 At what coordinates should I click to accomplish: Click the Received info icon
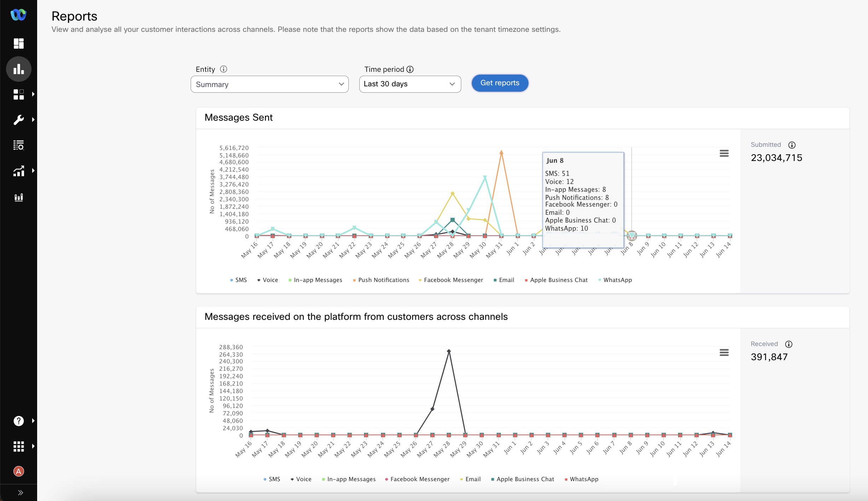click(x=789, y=344)
